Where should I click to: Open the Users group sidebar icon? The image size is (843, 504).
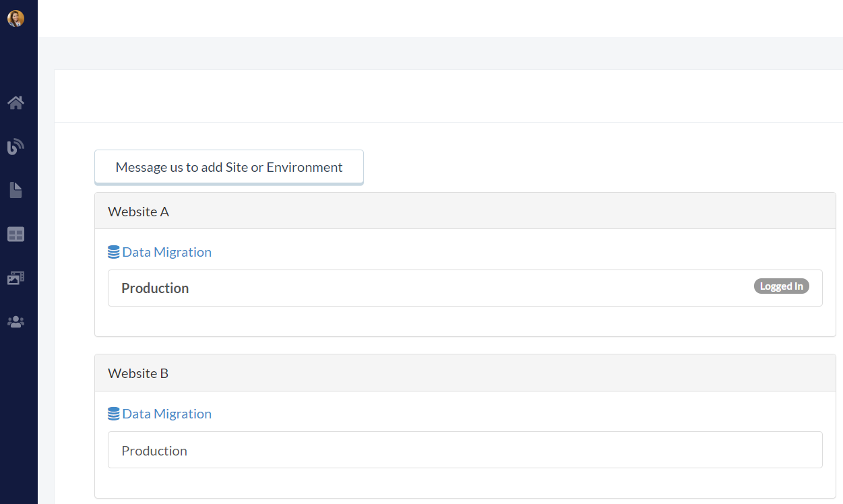pyautogui.click(x=15, y=322)
